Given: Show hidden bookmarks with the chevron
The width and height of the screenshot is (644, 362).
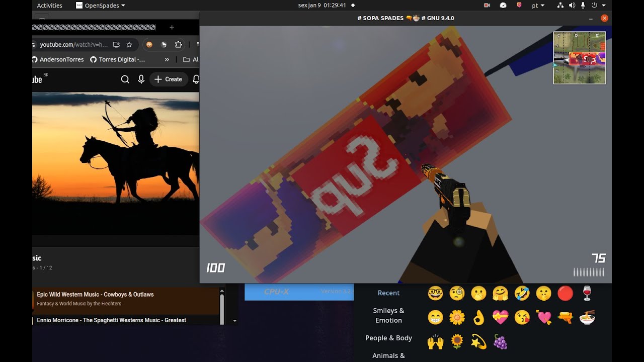Looking at the screenshot, I should (x=167, y=59).
